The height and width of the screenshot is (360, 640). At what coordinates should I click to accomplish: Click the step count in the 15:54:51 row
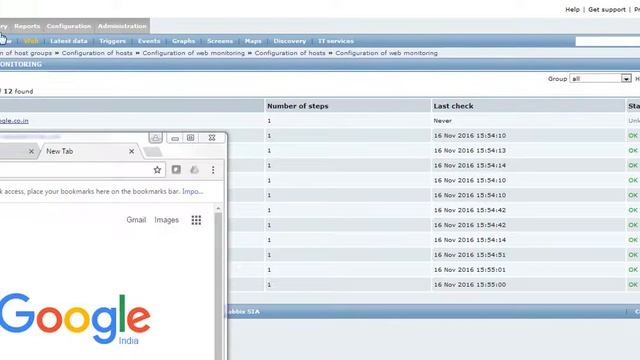tap(269, 255)
